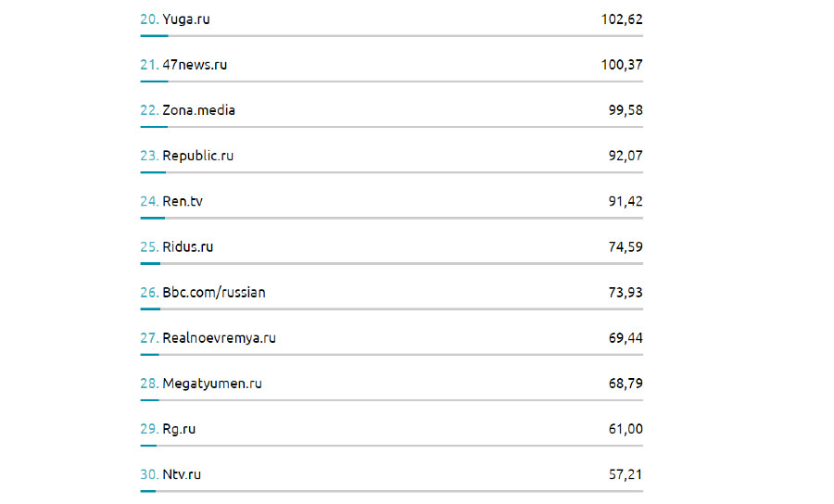Viewport: 834px width, 504px height.
Task: Click the 102,62 score value
Action: (622, 19)
